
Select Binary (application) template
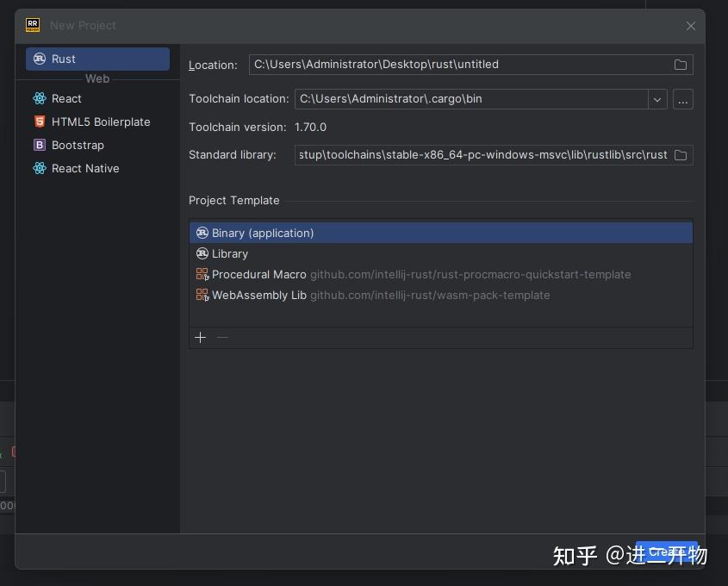click(x=263, y=234)
